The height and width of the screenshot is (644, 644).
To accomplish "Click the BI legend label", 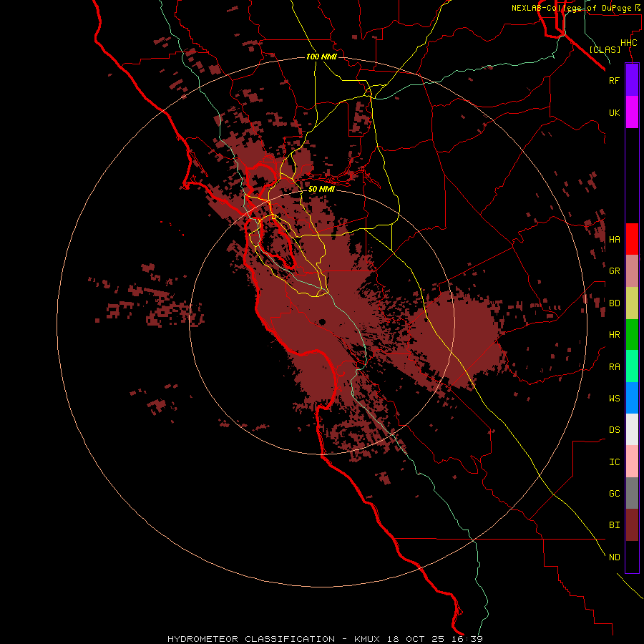I will click(614, 525).
